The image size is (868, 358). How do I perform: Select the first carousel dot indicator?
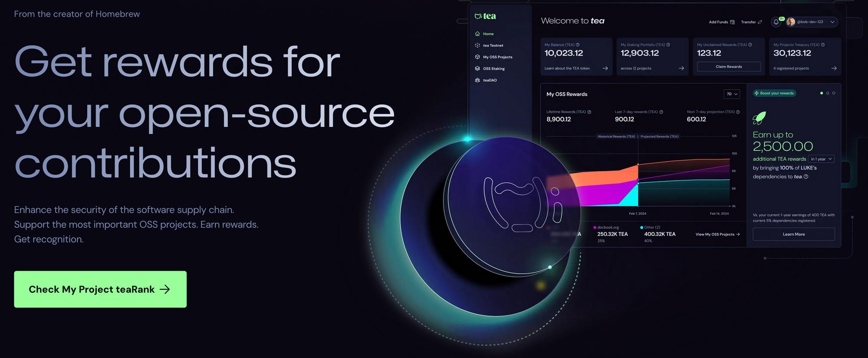pos(822,93)
